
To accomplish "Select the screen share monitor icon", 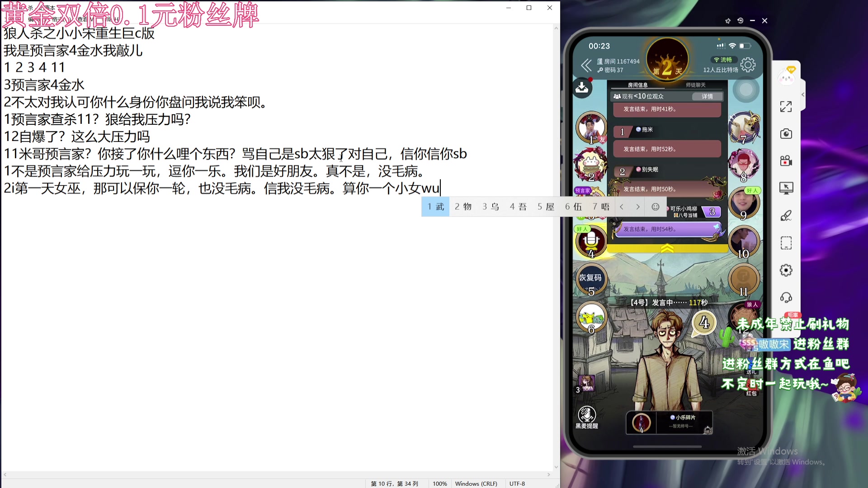I will [786, 188].
